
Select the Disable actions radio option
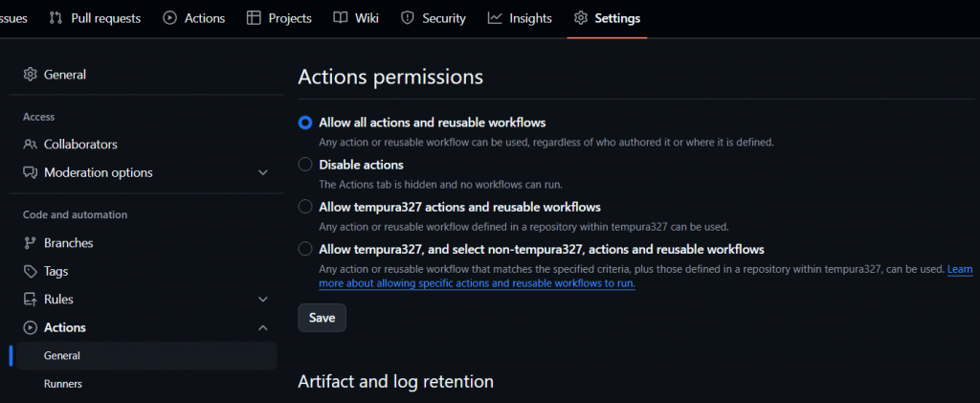click(x=305, y=165)
